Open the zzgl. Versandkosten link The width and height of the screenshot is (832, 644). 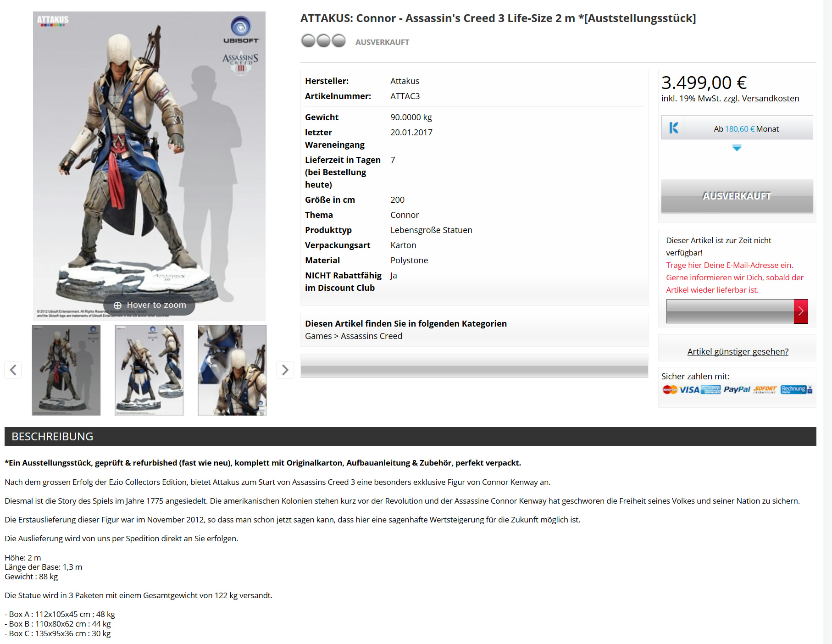pos(761,98)
